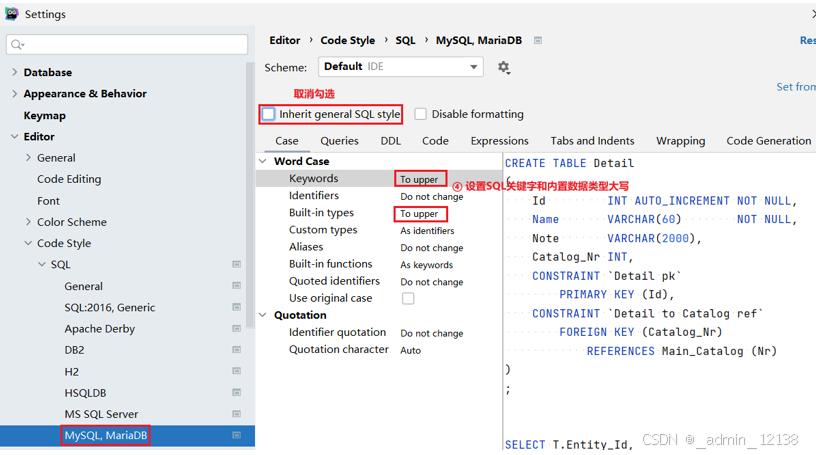Screen dimensions: 816x455
Task: Click the project icon on the HSQLDB row
Action: (236, 393)
